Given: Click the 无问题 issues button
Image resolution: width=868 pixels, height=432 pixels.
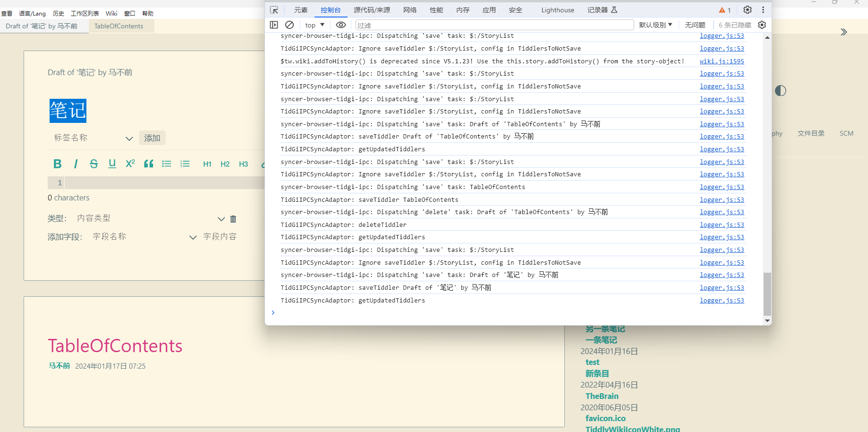Looking at the screenshot, I should tap(695, 25).
